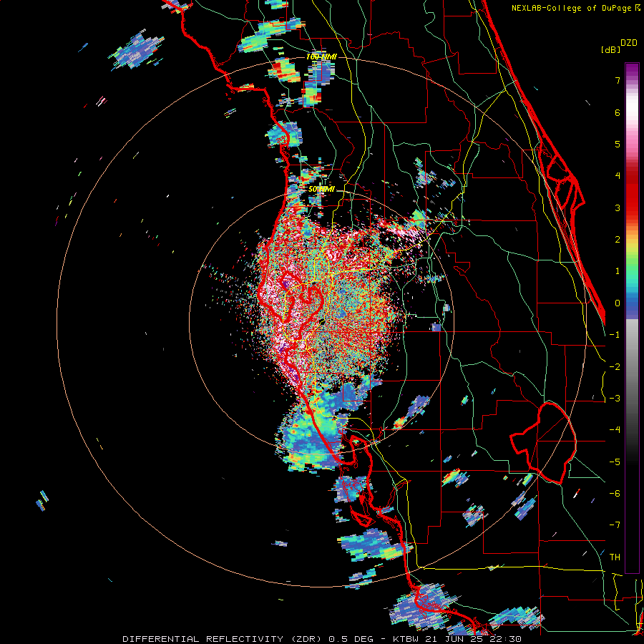Click the ZDR color bar legend
The image size is (644, 644).
[632, 318]
